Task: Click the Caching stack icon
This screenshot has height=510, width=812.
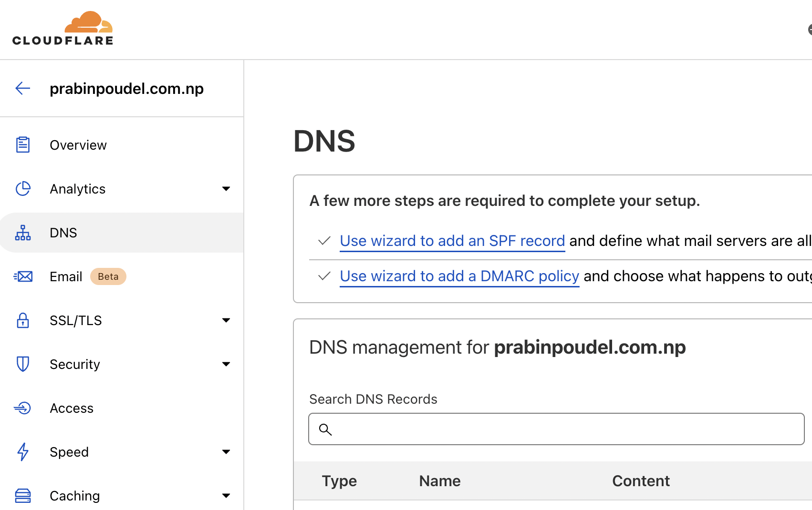Action: click(x=22, y=496)
